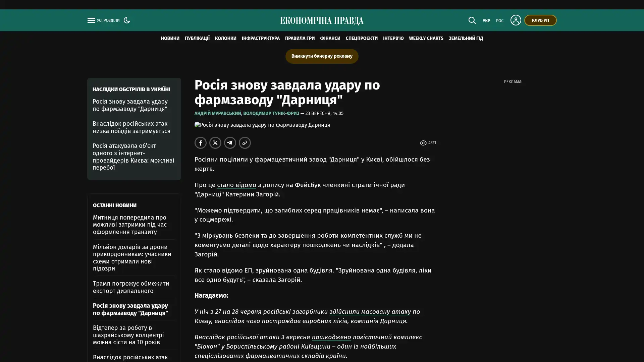Copy article link icon
The image size is (644, 362).
click(245, 143)
